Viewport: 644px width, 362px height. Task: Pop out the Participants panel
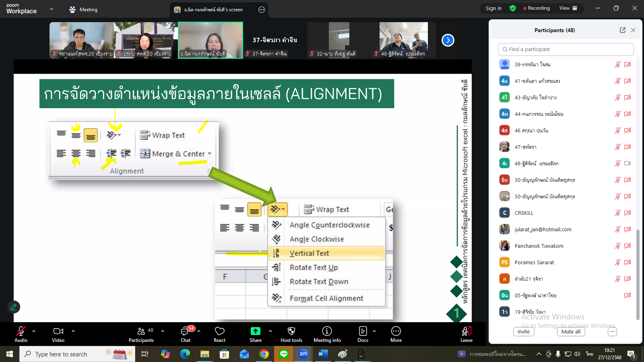[x=622, y=30]
